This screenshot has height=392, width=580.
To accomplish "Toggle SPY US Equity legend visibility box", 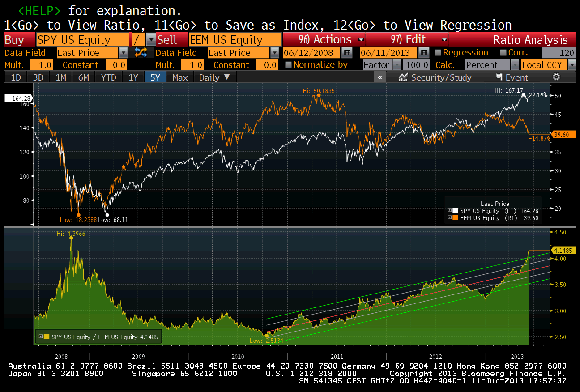I will [449, 210].
